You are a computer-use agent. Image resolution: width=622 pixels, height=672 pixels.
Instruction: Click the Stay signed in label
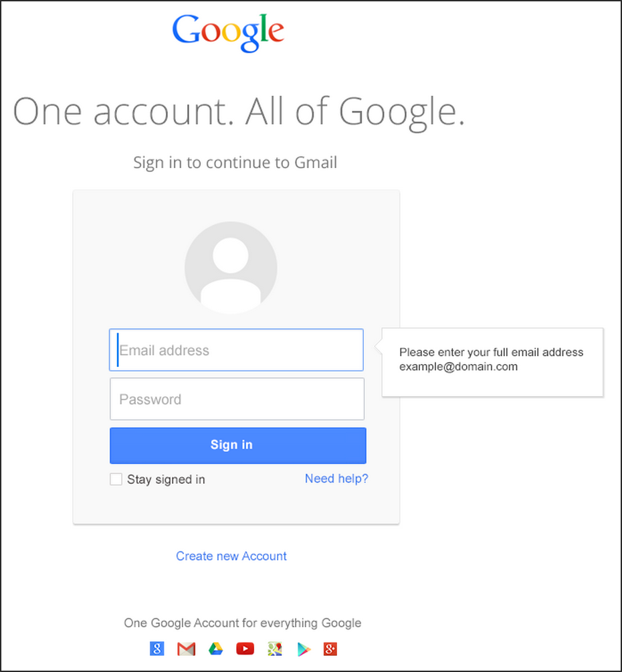[166, 479]
